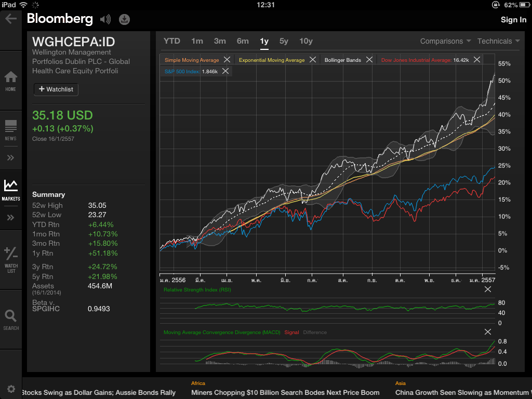Image resolution: width=532 pixels, height=399 pixels.
Task: Tap the 3y Rtn value +24.72%
Action: (x=102, y=267)
